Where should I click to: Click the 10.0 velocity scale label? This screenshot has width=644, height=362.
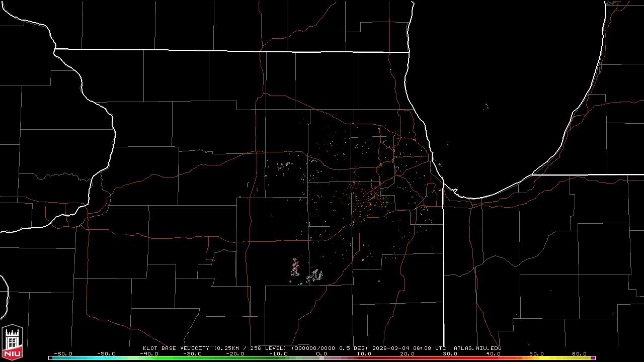pyautogui.click(x=364, y=353)
